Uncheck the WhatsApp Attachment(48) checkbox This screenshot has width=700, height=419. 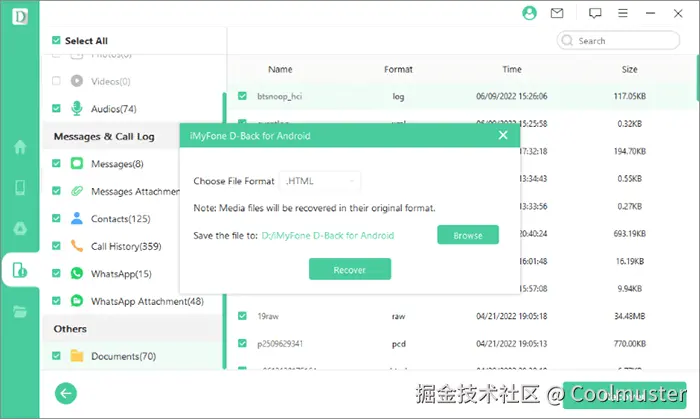pyautogui.click(x=56, y=301)
